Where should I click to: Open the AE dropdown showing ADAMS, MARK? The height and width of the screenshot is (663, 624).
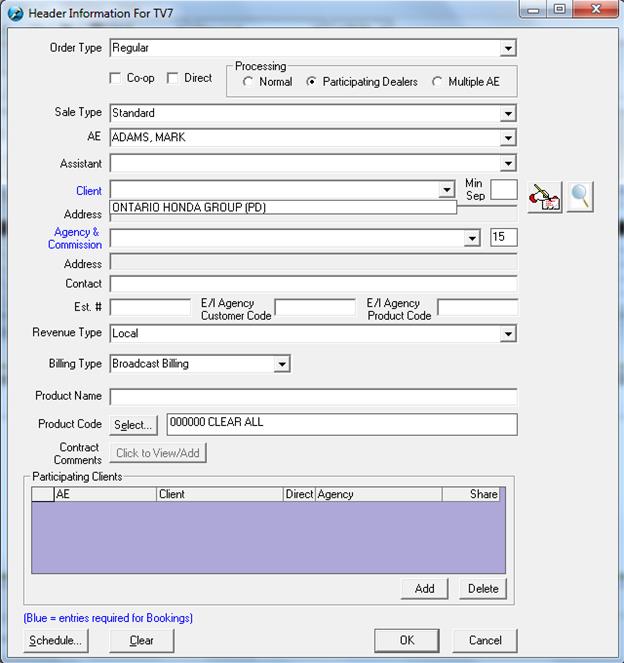pos(508,138)
